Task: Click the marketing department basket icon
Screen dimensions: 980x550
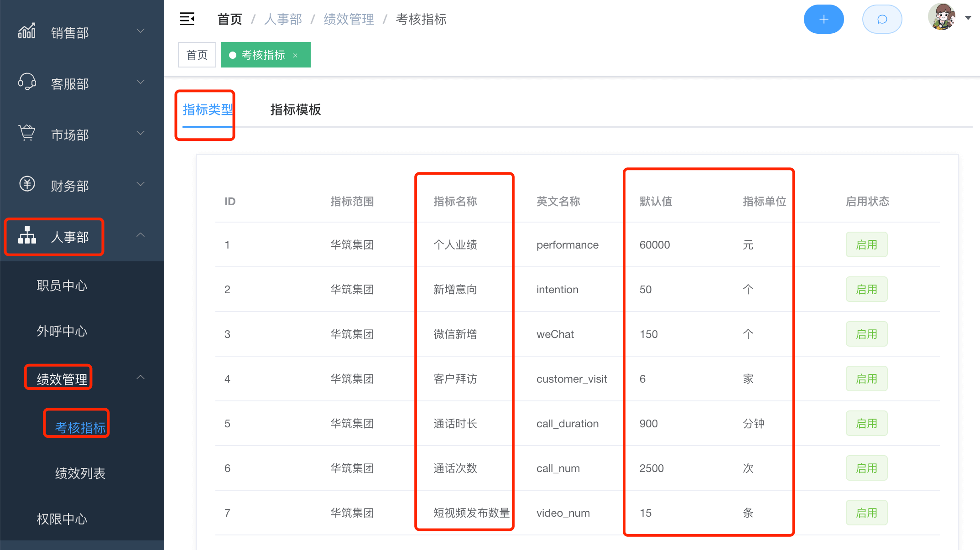Action: click(x=27, y=133)
